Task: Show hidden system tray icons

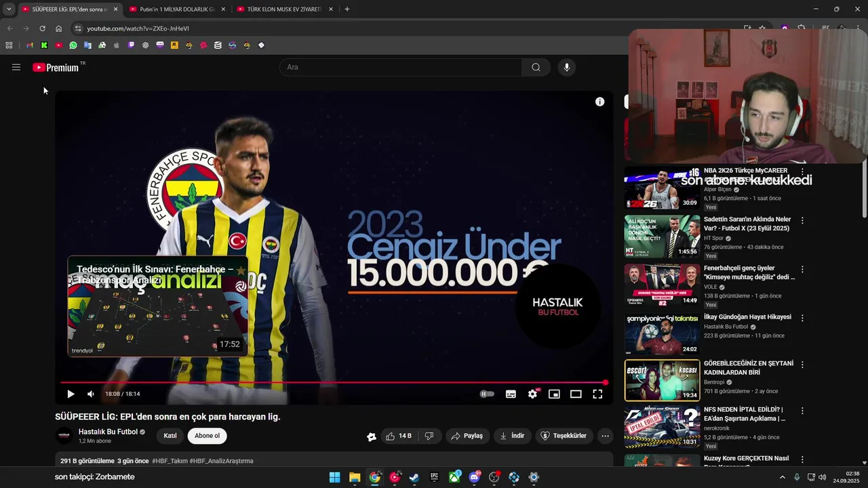Action: (x=782, y=477)
